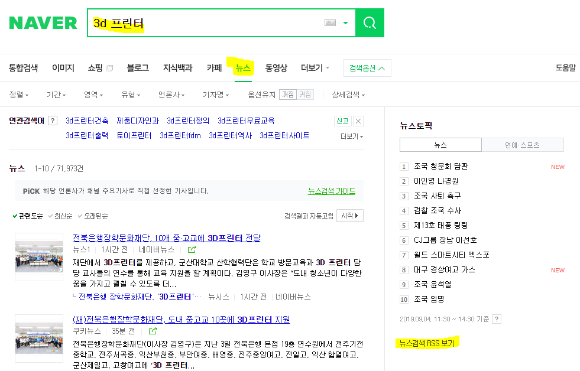
Task: Open the 카페 tab
Action: coord(214,68)
